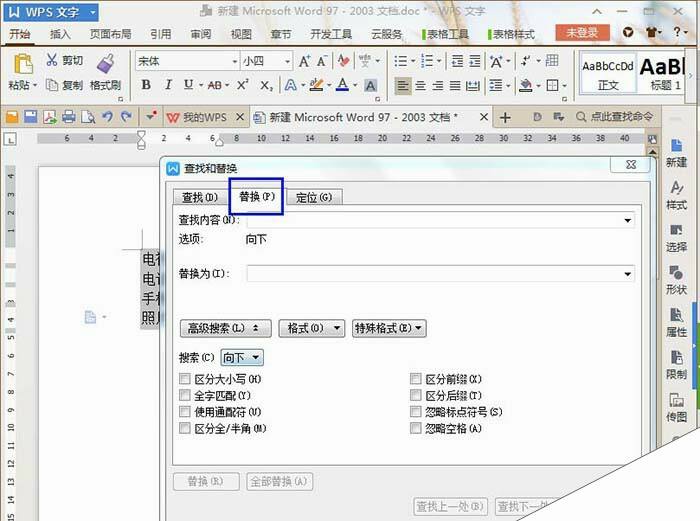Switch to the 定位 tab in dialog
700x521 pixels.
314,197
